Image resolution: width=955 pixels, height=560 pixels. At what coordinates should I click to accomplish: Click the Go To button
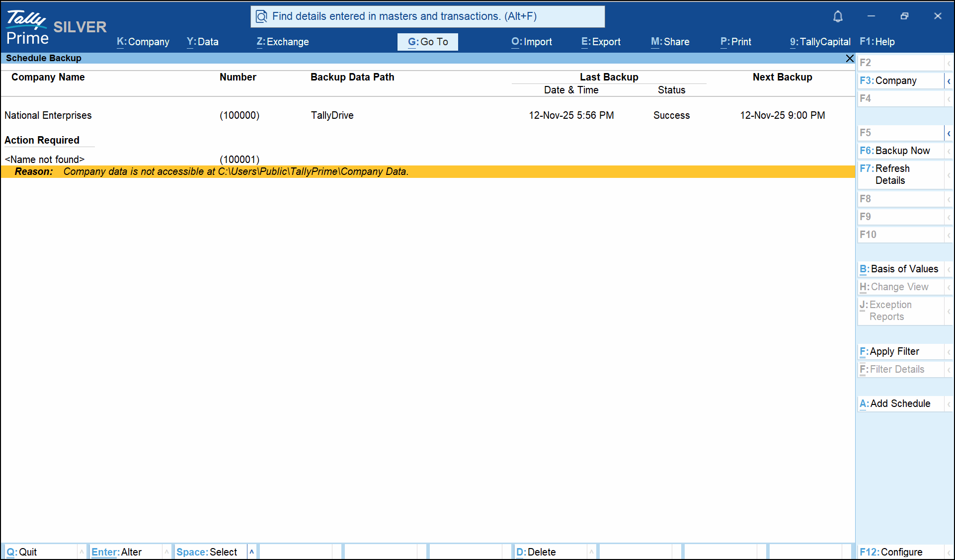pos(428,42)
